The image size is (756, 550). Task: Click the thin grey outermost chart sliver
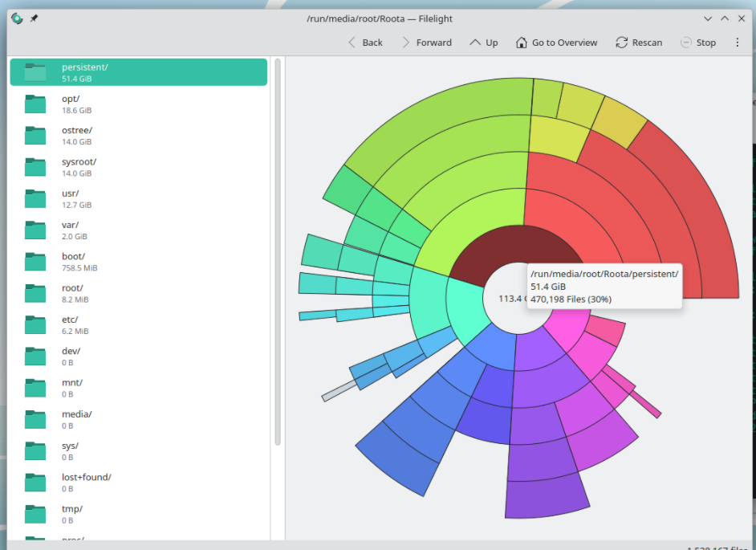(x=339, y=391)
